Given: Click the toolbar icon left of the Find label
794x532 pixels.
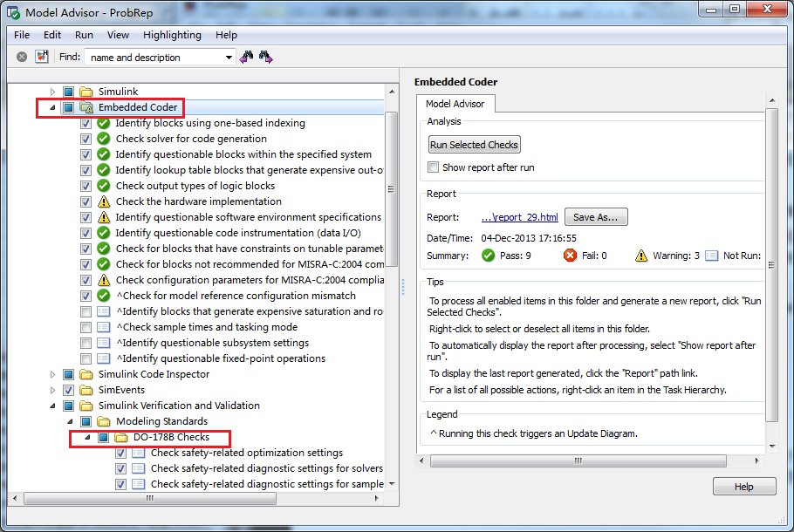Looking at the screenshot, I should (42, 57).
